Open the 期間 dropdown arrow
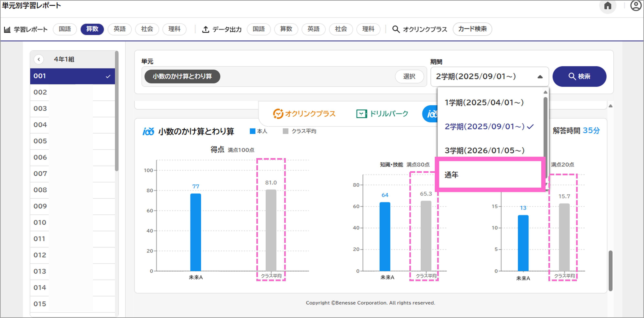 click(540, 77)
